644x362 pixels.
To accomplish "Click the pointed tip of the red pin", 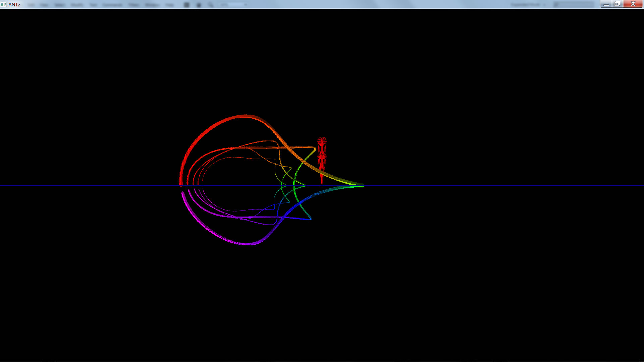I will coord(322,185).
